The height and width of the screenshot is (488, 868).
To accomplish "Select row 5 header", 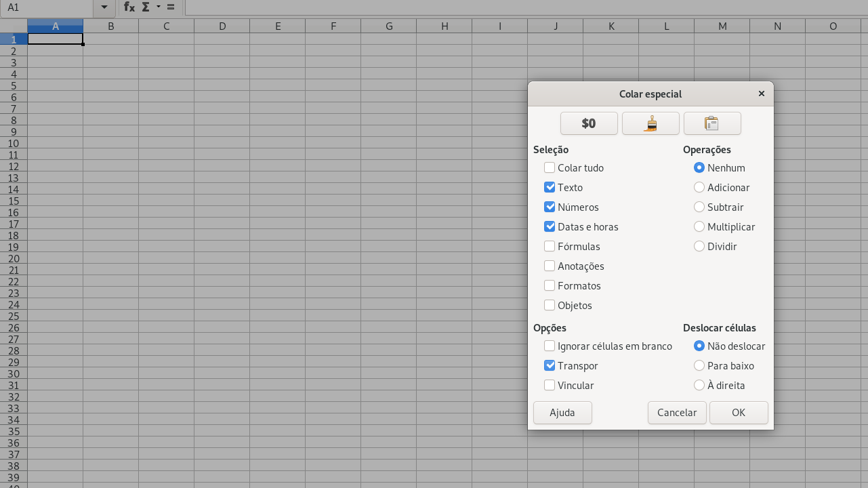I will click(x=14, y=85).
